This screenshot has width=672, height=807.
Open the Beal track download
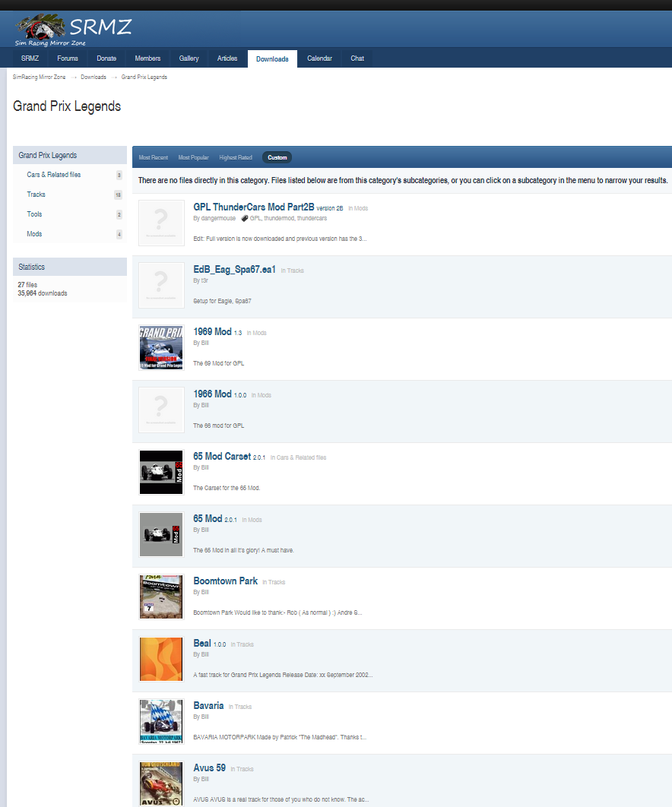point(202,643)
